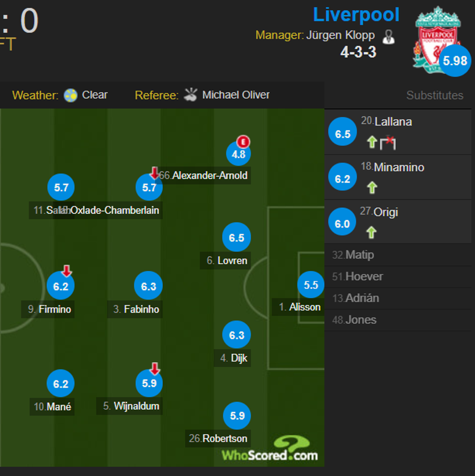Click the manager silhouette icon
This screenshot has width=475, height=476.
(388, 36)
